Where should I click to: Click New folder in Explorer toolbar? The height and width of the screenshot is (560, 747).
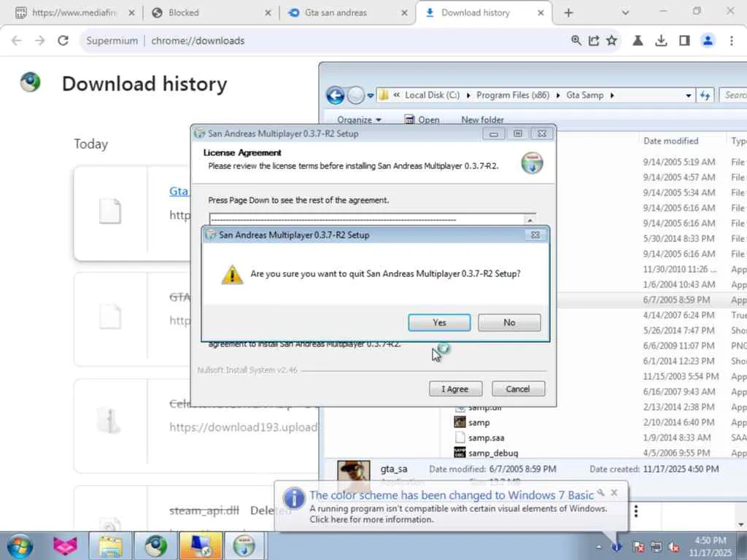click(x=482, y=120)
